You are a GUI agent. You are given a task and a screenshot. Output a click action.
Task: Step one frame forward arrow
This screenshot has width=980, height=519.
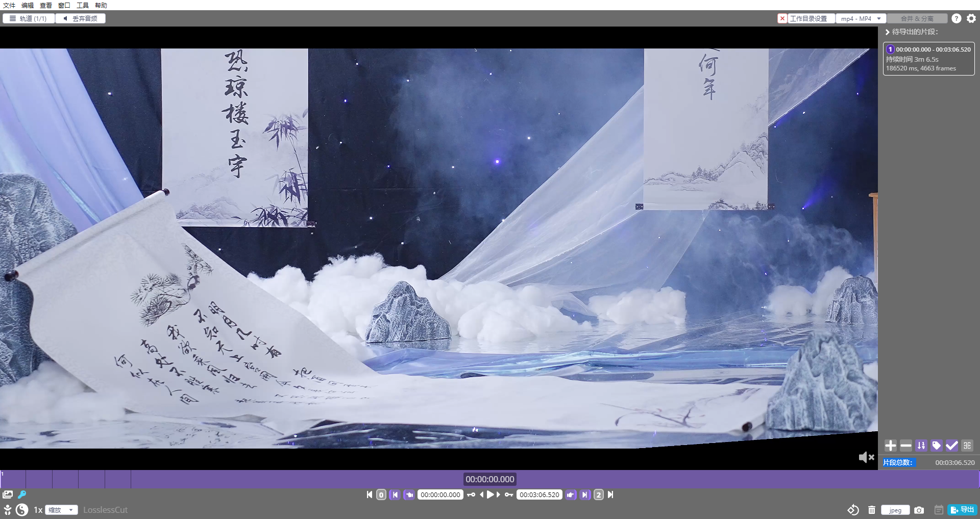[x=499, y=495]
